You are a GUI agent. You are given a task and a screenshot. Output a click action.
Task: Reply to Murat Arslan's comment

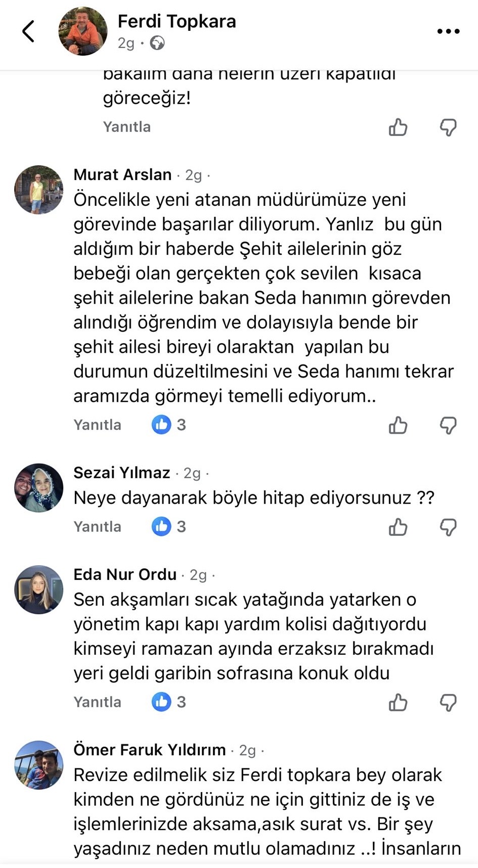[97, 425]
